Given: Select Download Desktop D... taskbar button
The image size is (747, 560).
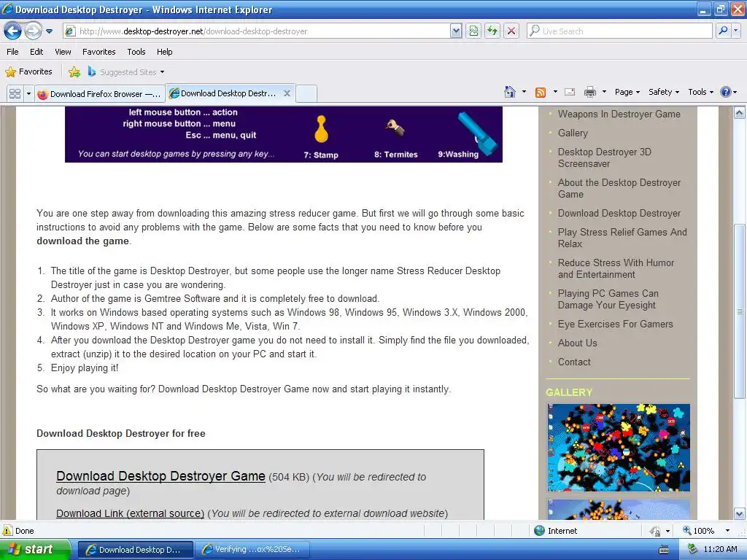Looking at the screenshot, I should coord(135,550).
